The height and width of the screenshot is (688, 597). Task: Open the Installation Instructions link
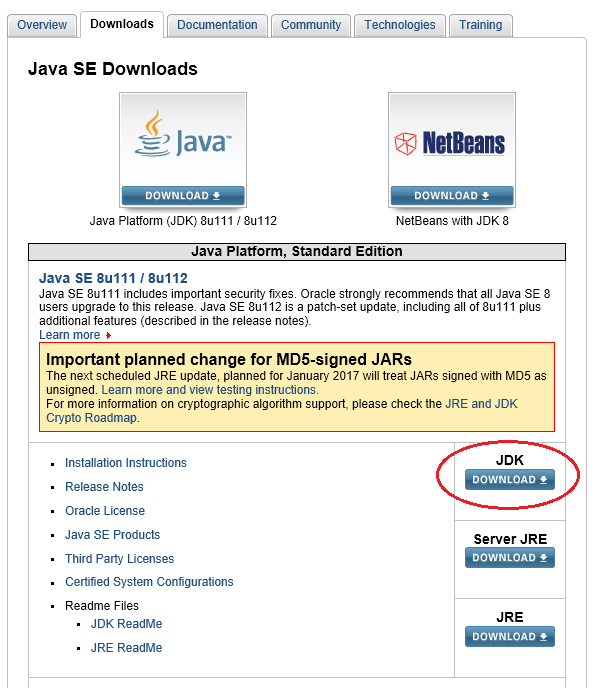[126, 463]
